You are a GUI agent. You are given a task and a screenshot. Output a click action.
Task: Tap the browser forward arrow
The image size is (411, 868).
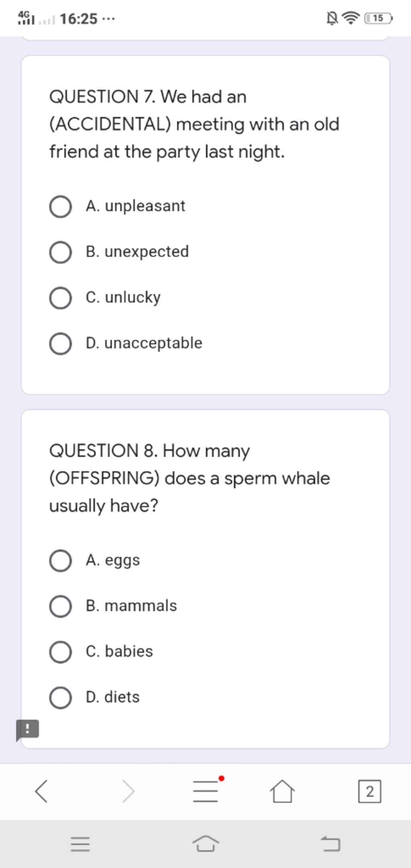coord(128,791)
